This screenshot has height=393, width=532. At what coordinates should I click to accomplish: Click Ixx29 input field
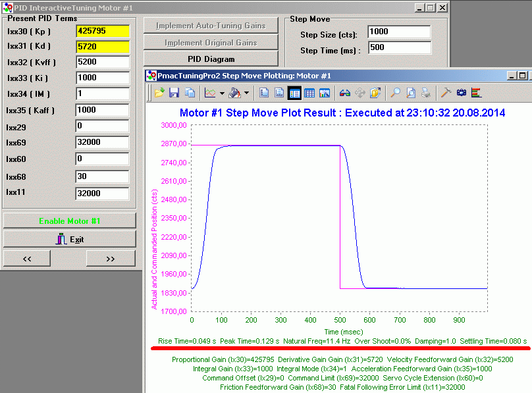(x=102, y=126)
